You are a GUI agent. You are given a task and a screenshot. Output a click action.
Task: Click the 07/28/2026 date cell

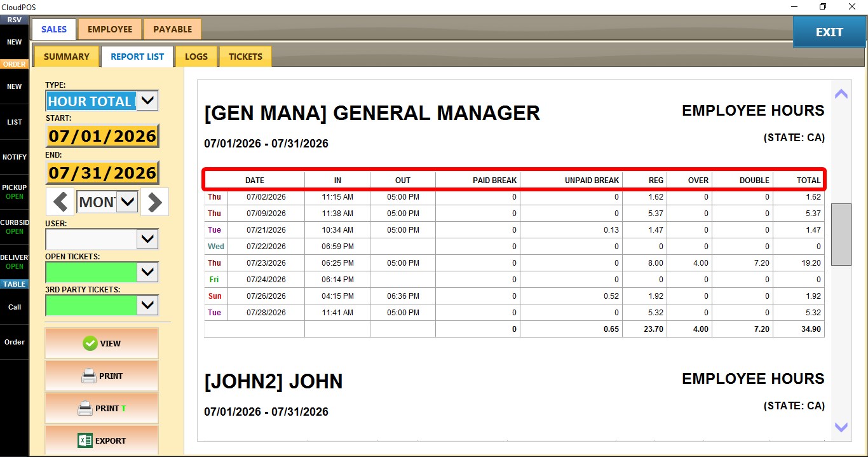click(x=266, y=313)
